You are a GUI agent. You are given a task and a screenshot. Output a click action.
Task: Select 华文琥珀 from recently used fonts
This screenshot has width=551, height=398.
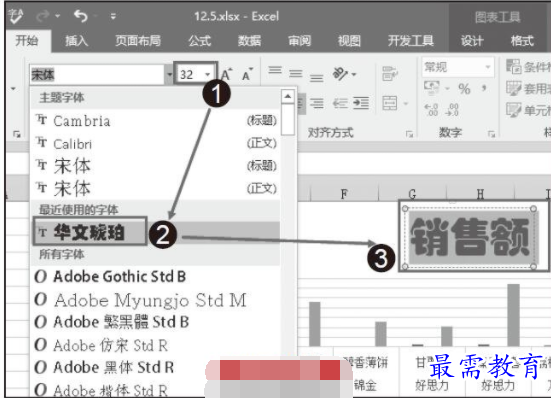point(155,233)
